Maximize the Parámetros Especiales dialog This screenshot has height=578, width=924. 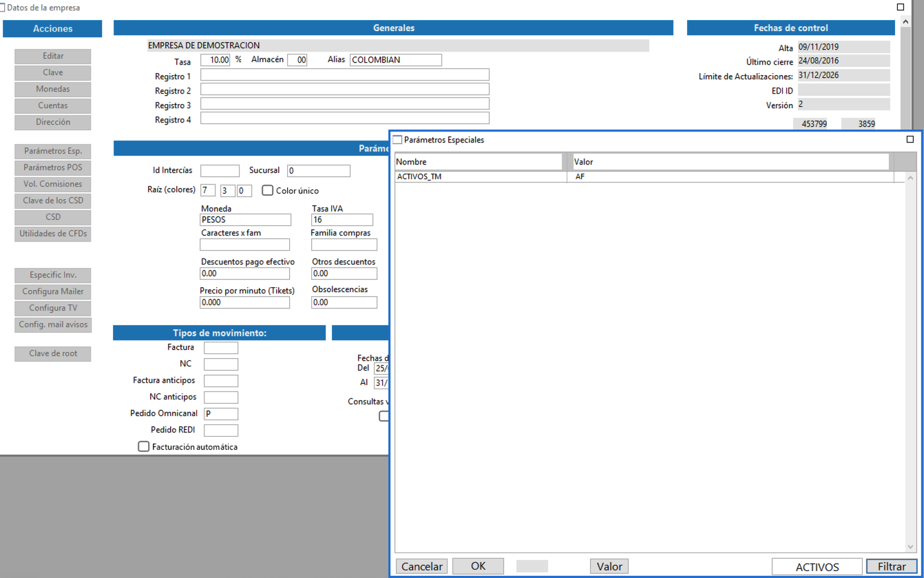pyautogui.click(x=910, y=139)
